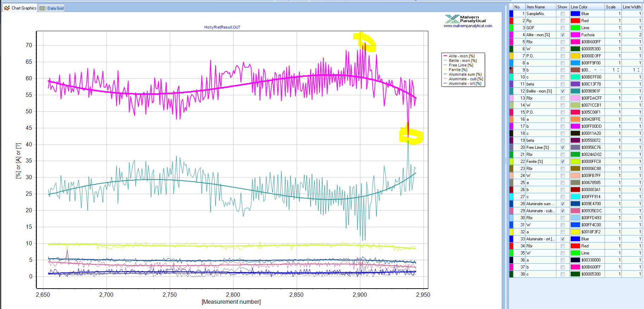Enable Show checkbox for GOF

click(x=563, y=28)
